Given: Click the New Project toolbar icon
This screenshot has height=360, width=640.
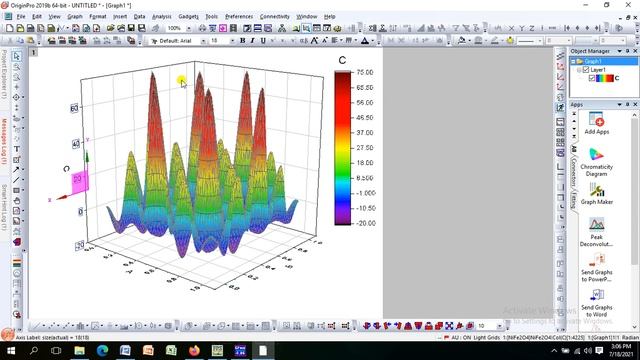Looking at the screenshot, I should coord(10,28).
